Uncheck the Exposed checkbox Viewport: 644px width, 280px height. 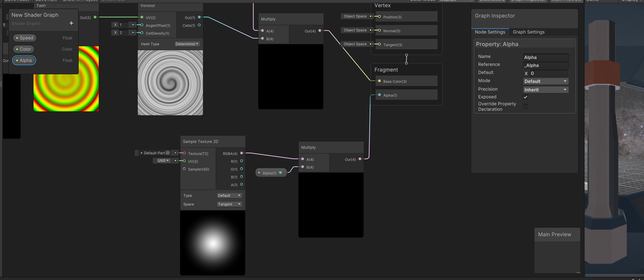click(525, 97)
